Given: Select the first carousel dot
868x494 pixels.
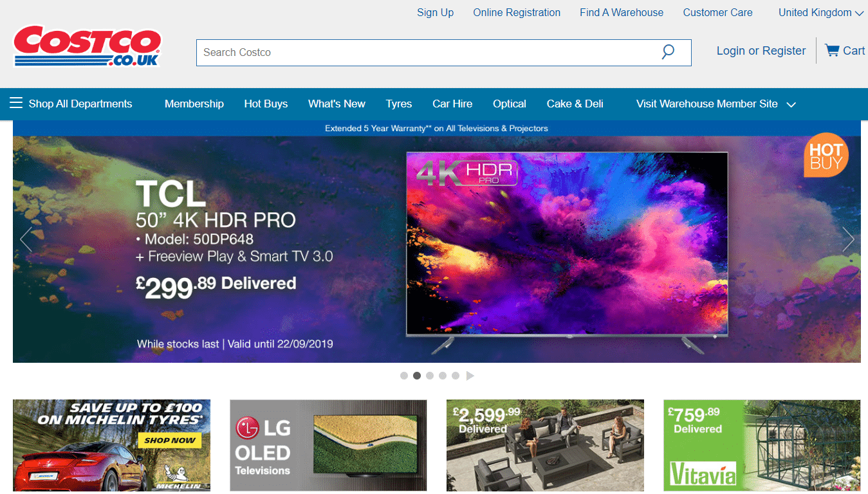Looking at the screenshot, I should click(x=404, y=376).
